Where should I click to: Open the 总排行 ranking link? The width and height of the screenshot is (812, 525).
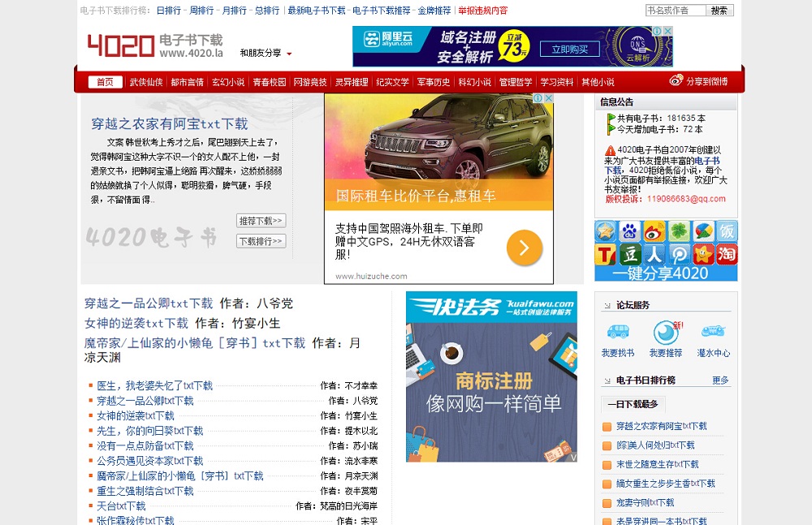267,11
